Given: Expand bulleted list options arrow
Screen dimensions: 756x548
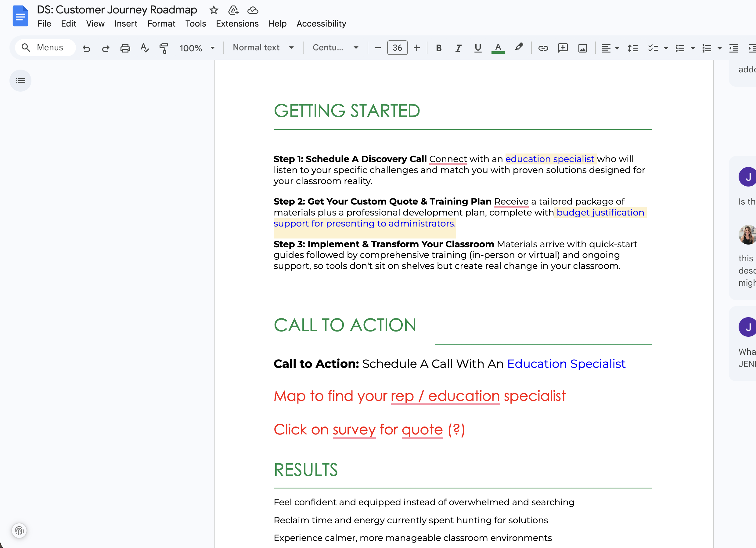Looking at the screenshot, I should pos(693,48).
